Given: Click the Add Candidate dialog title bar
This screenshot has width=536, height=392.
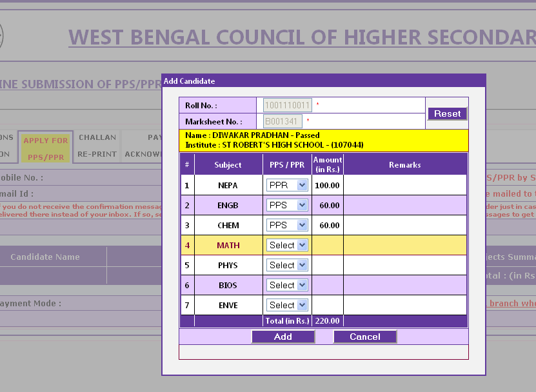Looking at the screenshot, I should click(x=323, y=81).
